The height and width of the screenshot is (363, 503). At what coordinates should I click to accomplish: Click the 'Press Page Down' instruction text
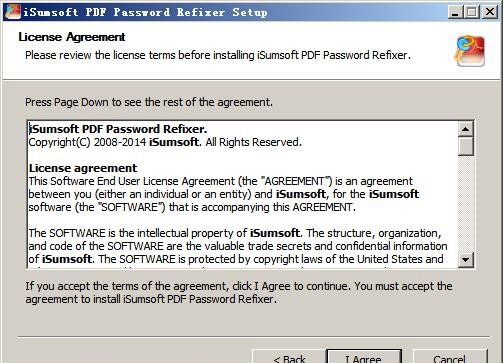tap(149, 102)
